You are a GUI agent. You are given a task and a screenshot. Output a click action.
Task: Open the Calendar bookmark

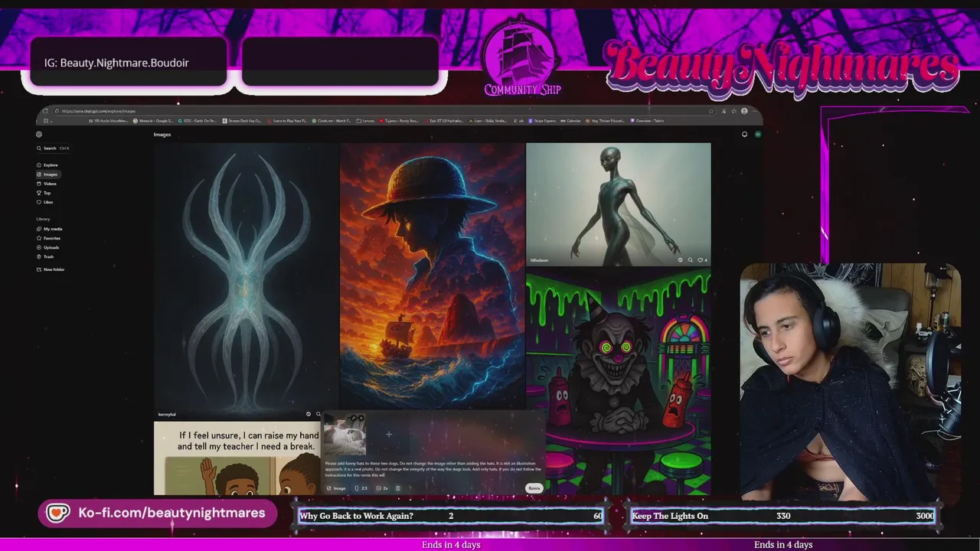570,121
